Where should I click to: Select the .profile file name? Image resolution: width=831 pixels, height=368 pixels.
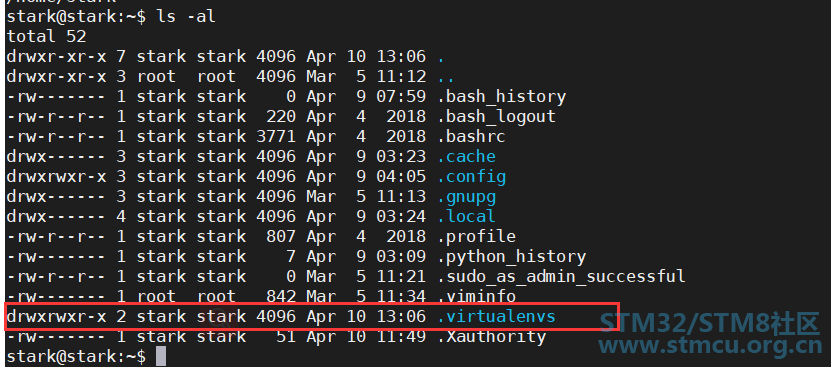[476, 236]
